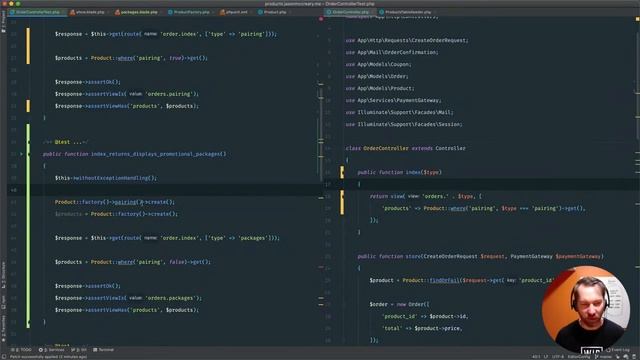Viewport: 640px width, 360px height.
Task: Click the cursor line:column position indicator
Action: tap(536, 357)
